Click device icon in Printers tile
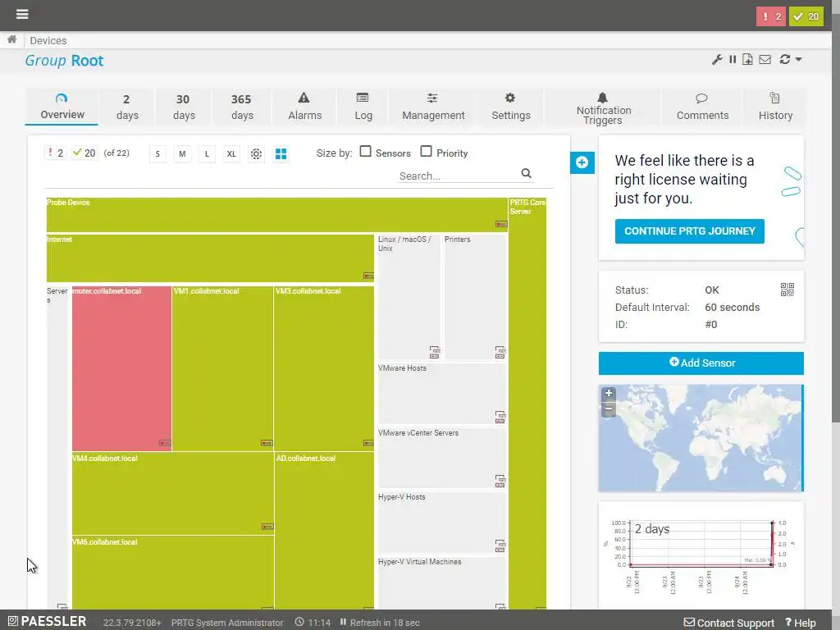 (500, 353)
